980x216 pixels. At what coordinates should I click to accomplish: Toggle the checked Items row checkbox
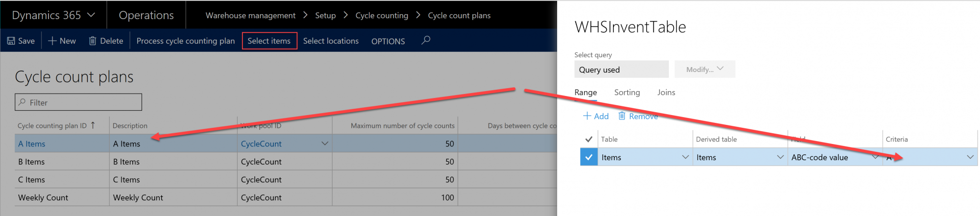click(x=589, y=157)
